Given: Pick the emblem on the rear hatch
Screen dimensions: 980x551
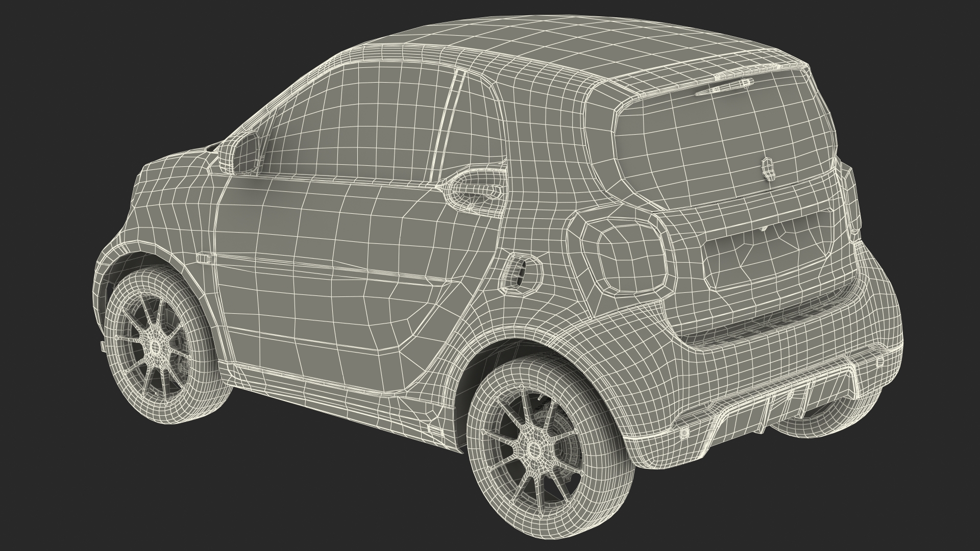Looking at the screenshot, I should click(768, 168).
